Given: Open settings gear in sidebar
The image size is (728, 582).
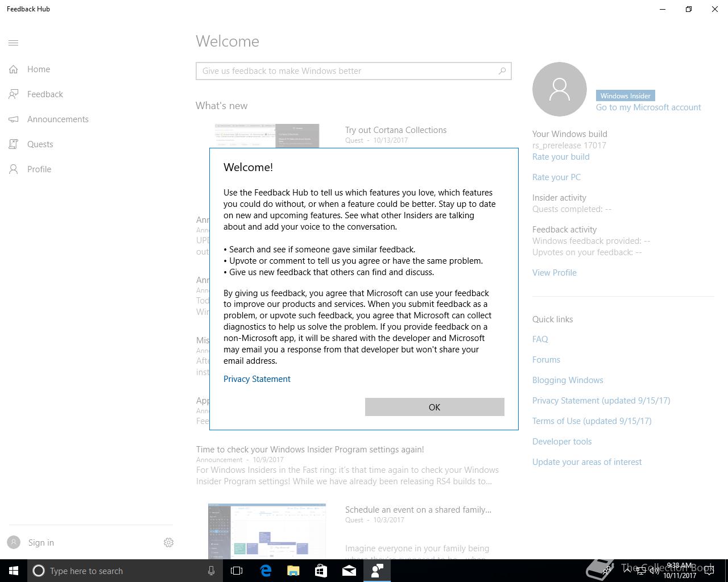Looking at the screenshot, I should (168, 543).
